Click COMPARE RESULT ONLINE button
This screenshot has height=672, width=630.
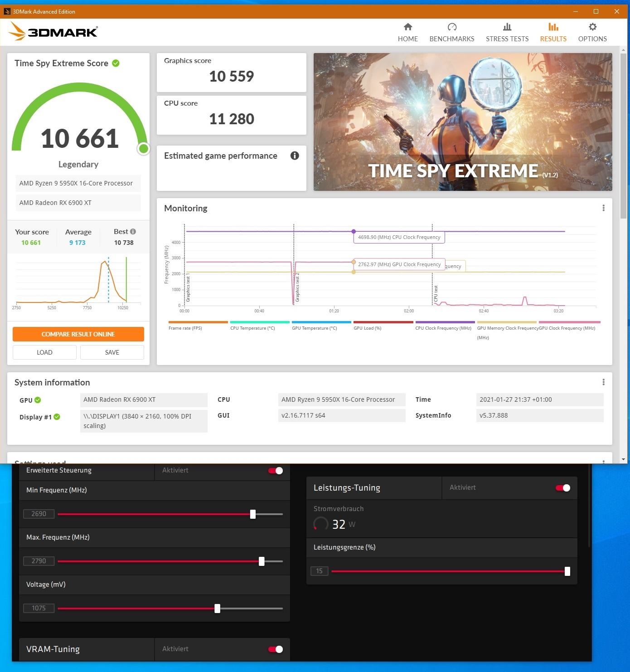[78, 334]
